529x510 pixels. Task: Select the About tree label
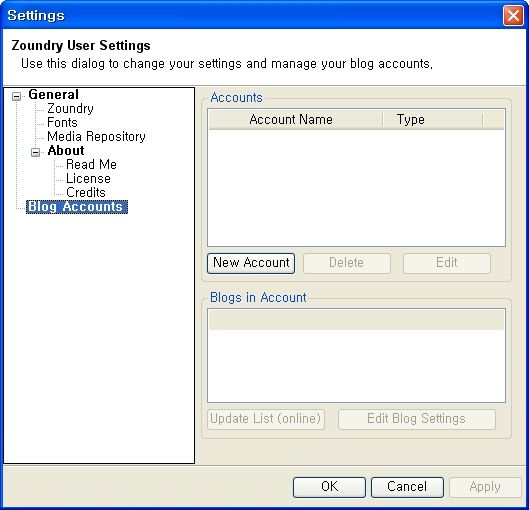pyautogui.click(x=66, y=151)
